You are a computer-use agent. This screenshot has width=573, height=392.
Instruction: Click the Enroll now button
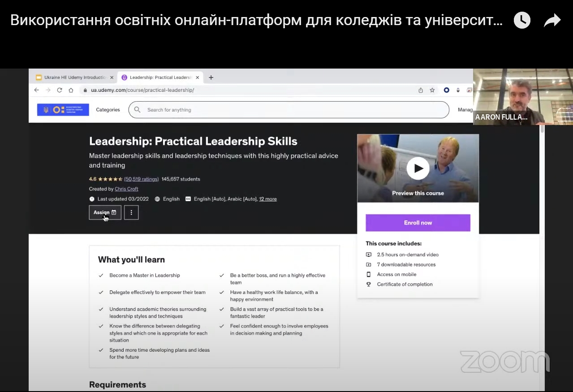tap(418, 223)
